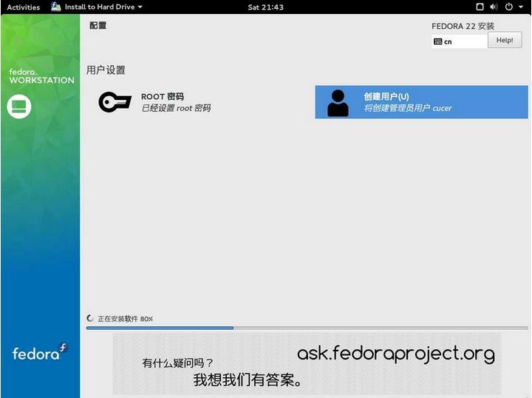Open the 创建用户(U) option
This screenshot has width=532, height=398.
point(421,102)
